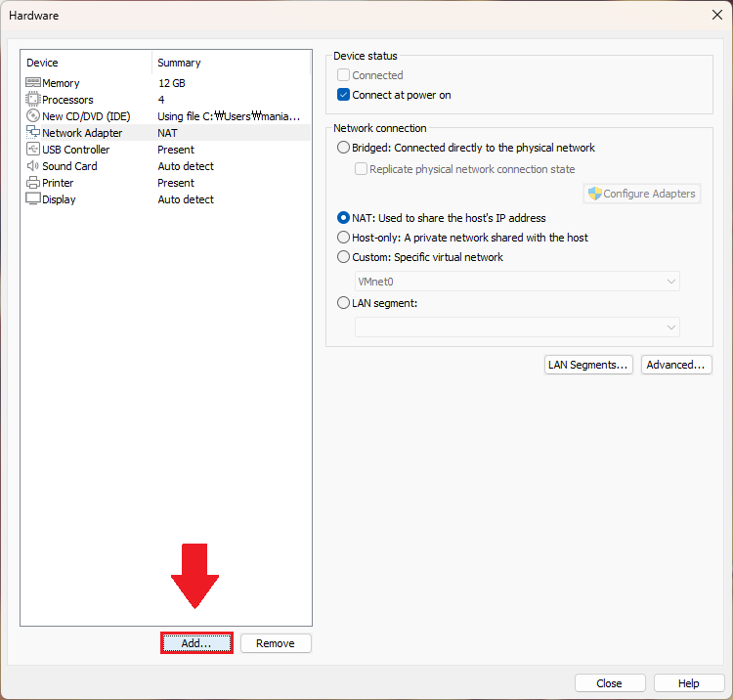Select the Memory device icon
733x700 pixels.
tap(32, 83)
